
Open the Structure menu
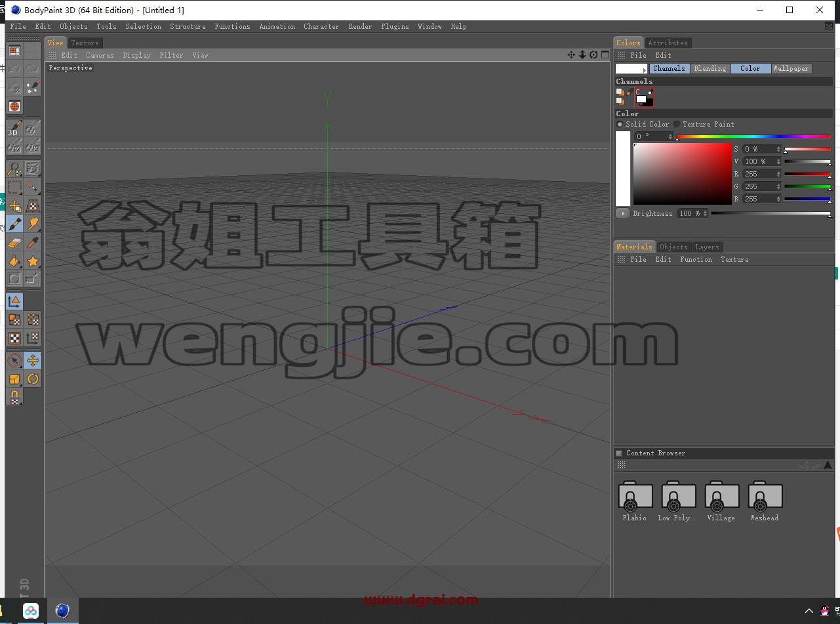[x=188, y=26]
